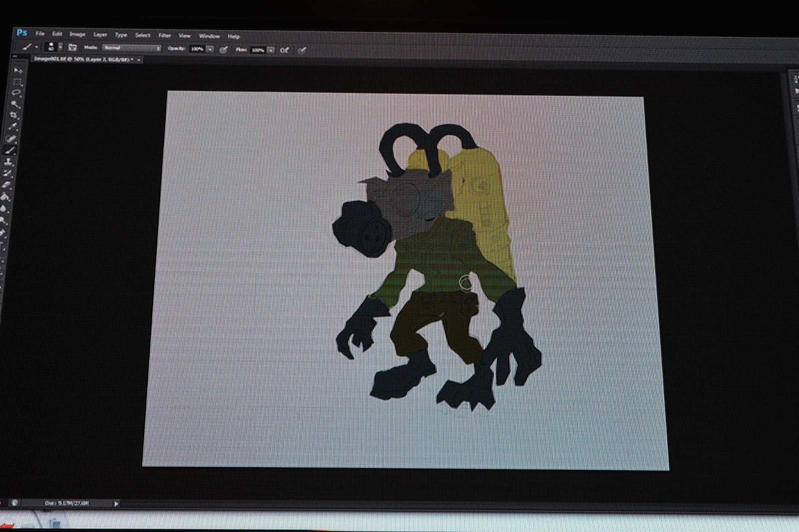Viewport: 799px width, 532px height.
Task: Click the Doc size status text
Action: 66,503
